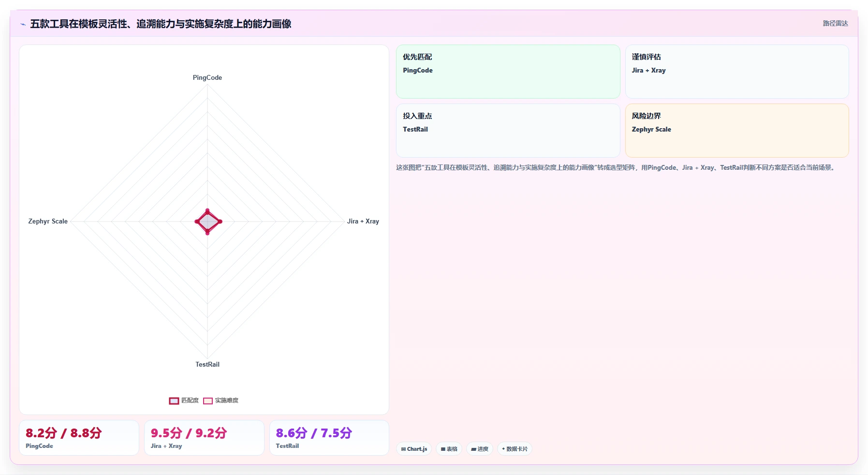Click the radar data point toward TestRail

tap(207, 233)
